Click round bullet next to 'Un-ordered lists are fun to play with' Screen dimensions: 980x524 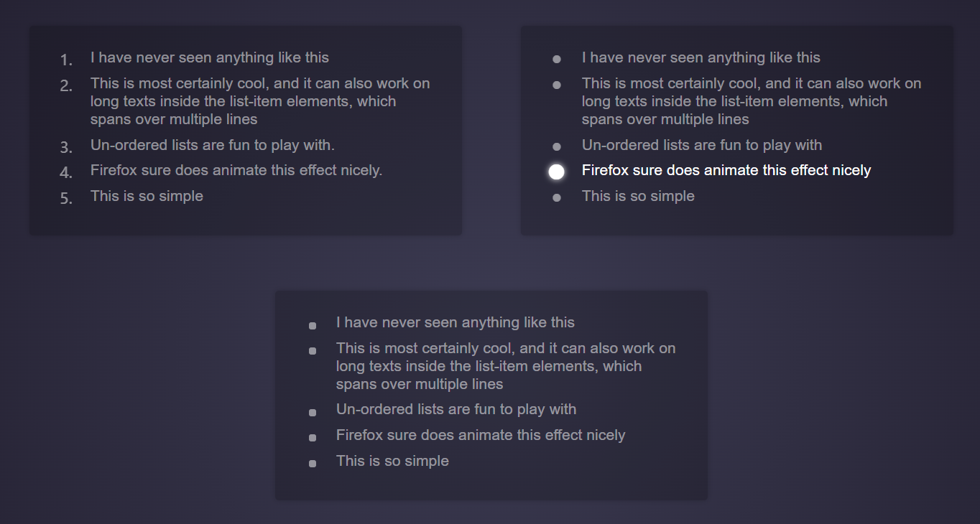pos(557,146)
